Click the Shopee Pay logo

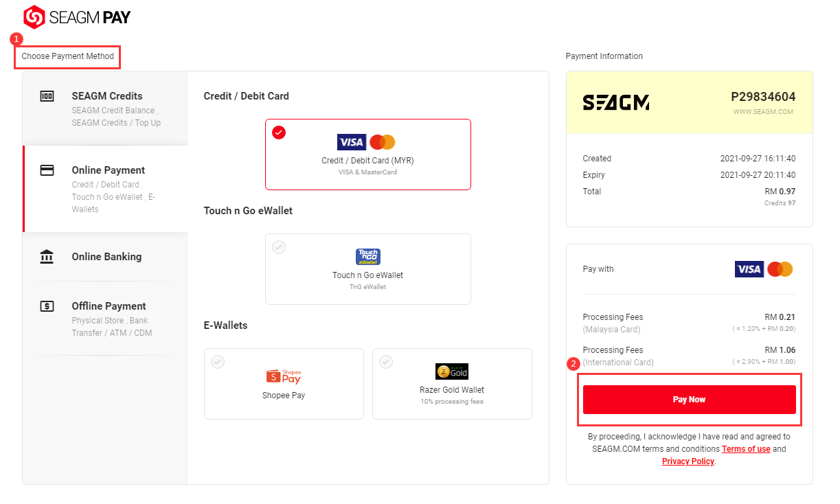pos(284,376)
